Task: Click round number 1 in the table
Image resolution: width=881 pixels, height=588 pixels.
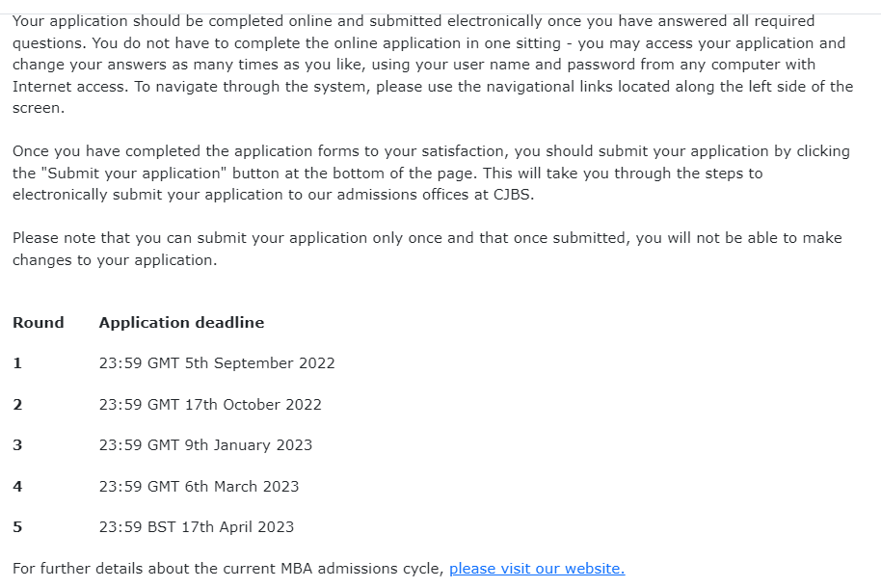Action: [17, 363]
